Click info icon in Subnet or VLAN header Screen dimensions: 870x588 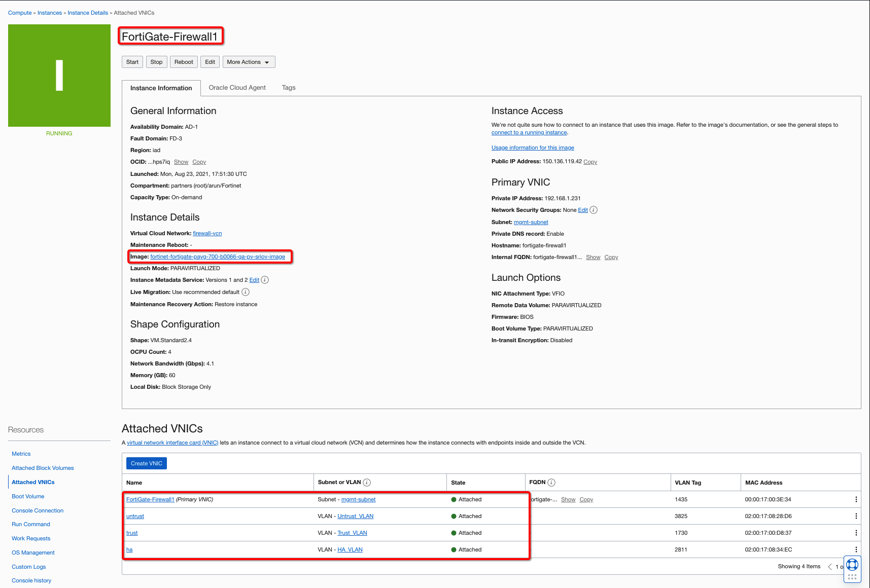(x=367, y=483)
